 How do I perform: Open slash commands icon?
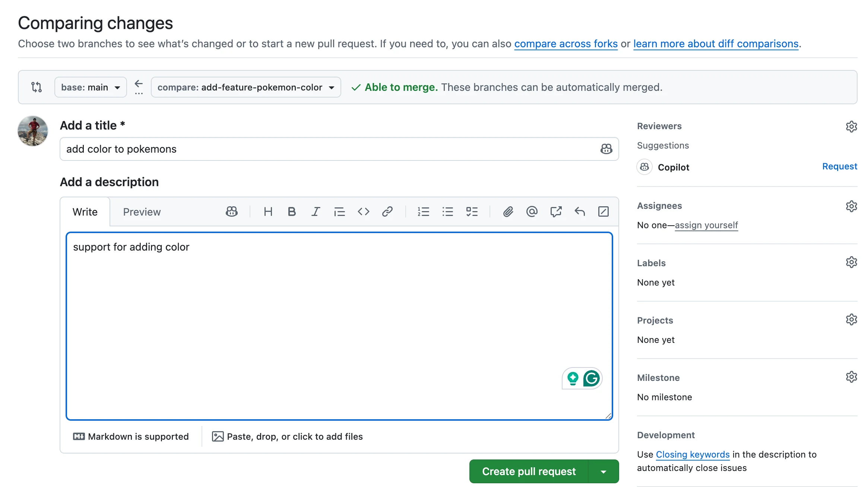(x=604, y=211)
